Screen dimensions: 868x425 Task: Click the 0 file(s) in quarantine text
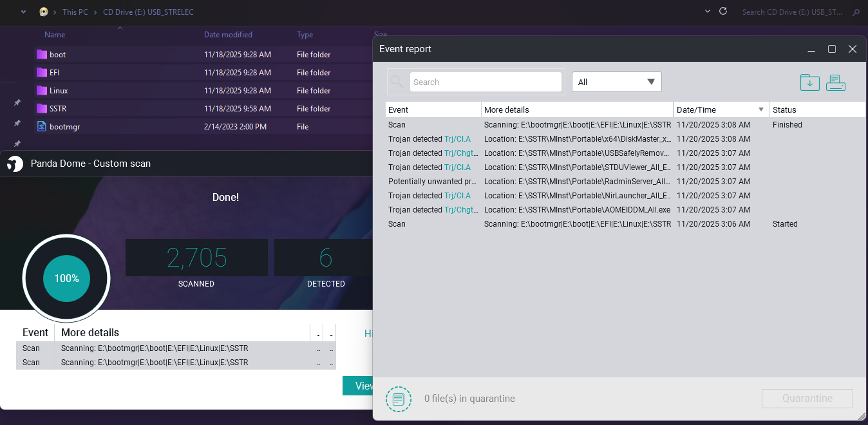469,399
